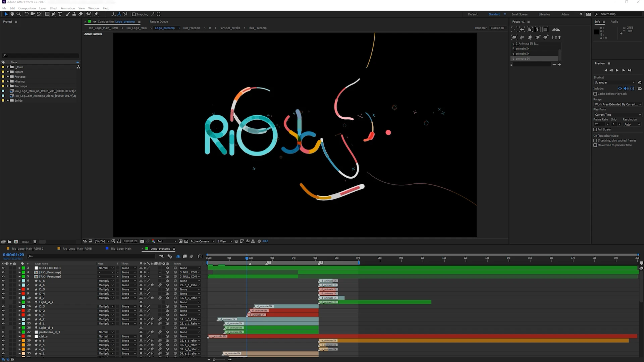Screen dimensions: 644x362
Task: Switch to the Render Queue tab
Action: tap(158, 21)
